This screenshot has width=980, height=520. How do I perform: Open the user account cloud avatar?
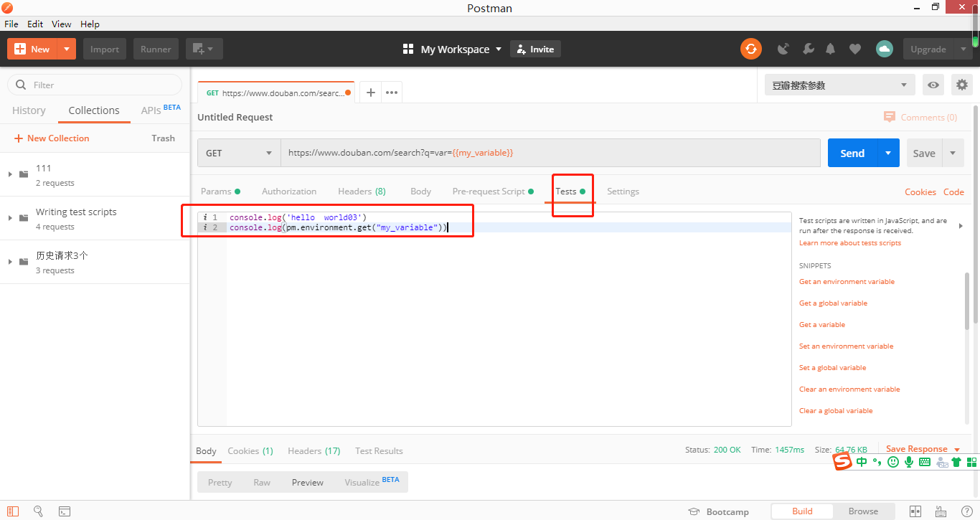click(884, 49)
